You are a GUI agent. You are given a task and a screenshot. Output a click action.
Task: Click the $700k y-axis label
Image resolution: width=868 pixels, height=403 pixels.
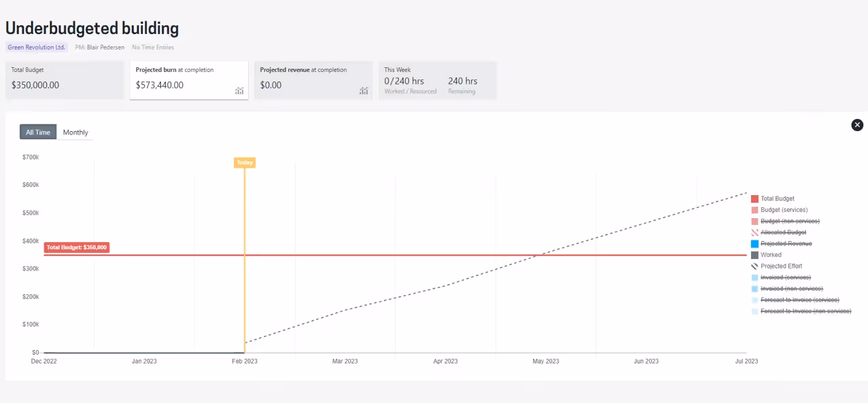point(31,157)
